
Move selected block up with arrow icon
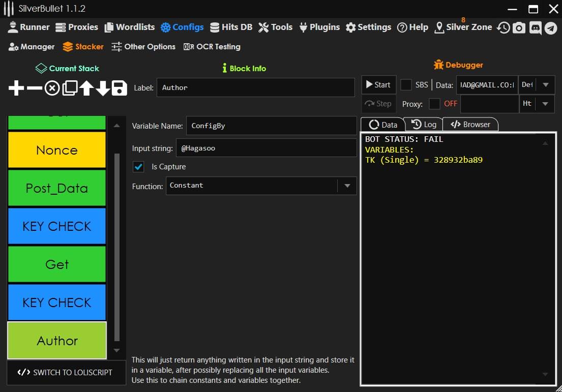(86, 88)
